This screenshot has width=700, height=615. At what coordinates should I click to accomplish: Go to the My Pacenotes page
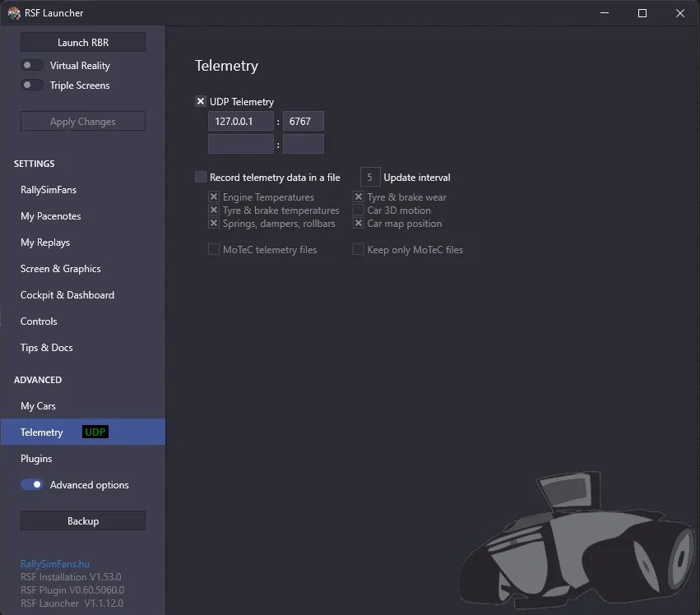51,216
